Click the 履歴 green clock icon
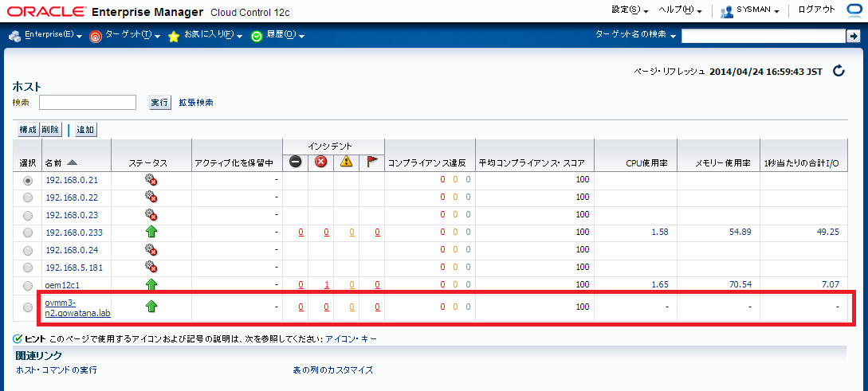 pos(257,36)
